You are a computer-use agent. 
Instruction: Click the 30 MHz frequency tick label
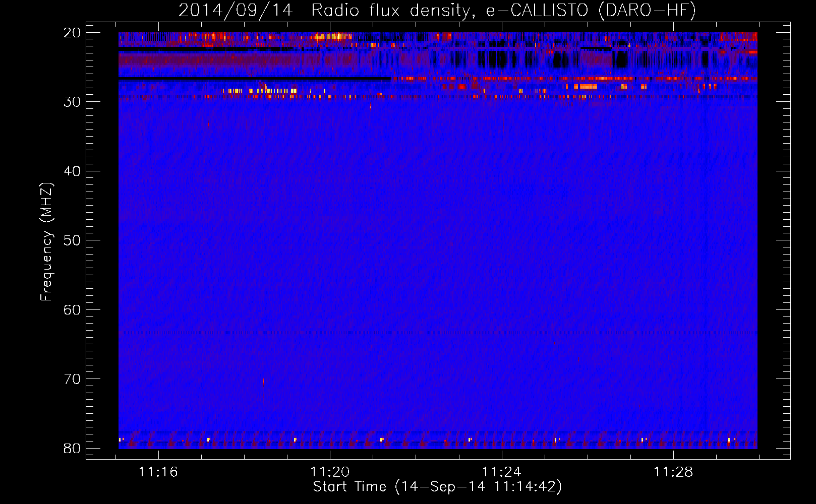click(x=72, y=102)
